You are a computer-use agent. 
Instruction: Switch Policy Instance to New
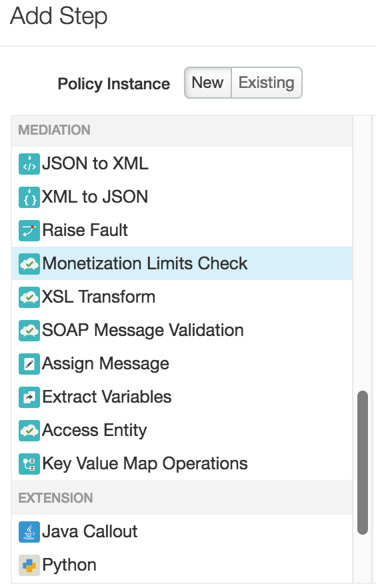(x=208, y=83)
